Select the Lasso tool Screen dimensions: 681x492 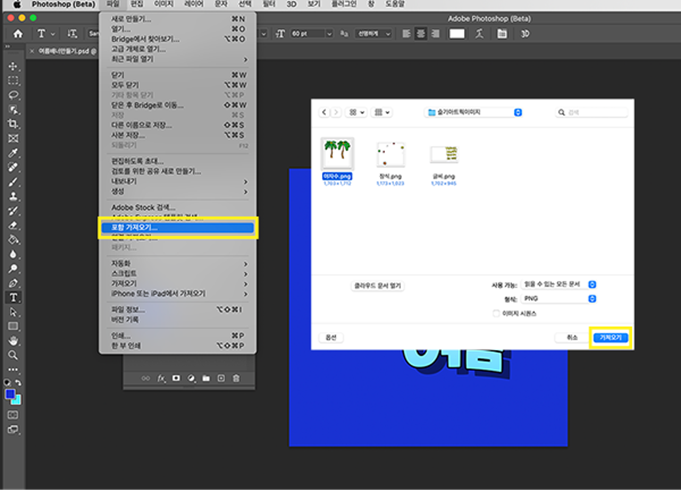(x=13, y=95)
